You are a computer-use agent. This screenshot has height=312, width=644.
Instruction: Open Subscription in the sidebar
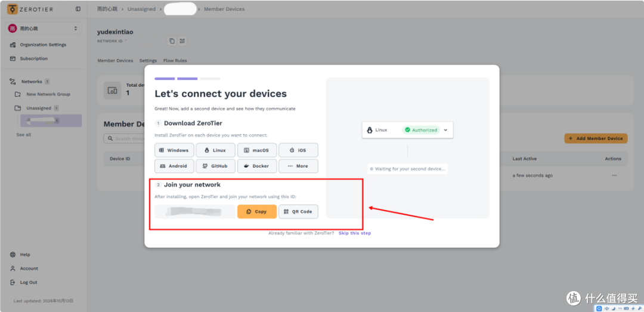click(x=33, y=58)
